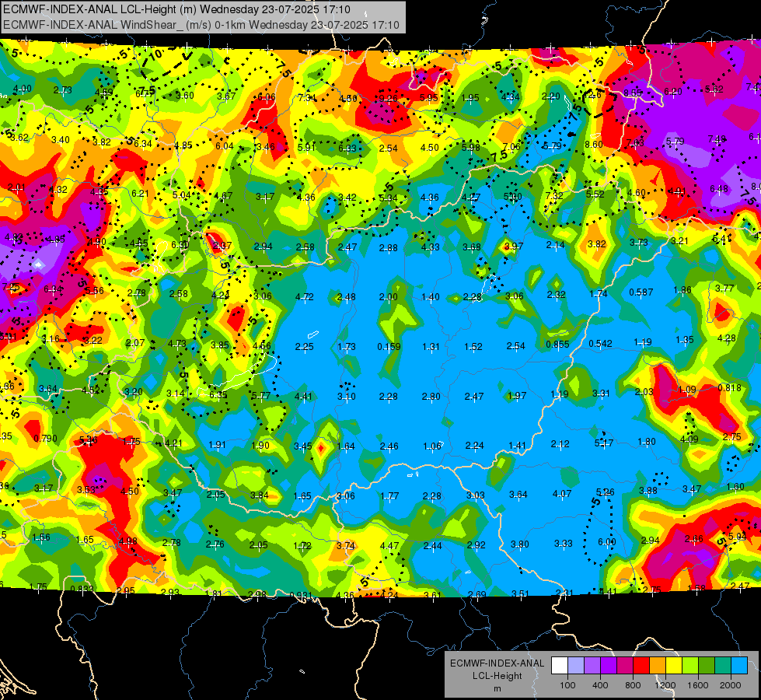
Task: Click the wind shear value 1.40
Action: [x=431, y=297]
